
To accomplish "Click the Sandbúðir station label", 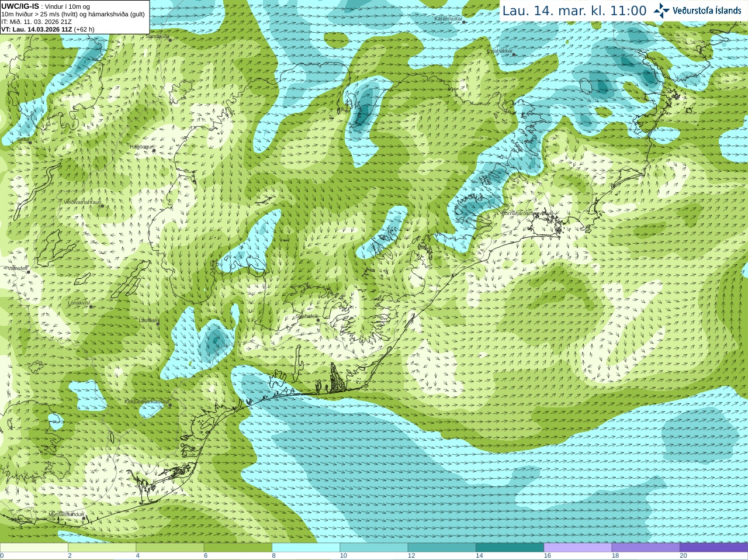I will coord(157,36).
